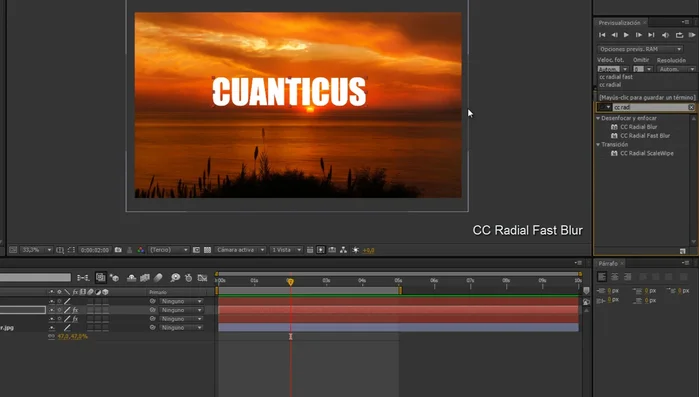This screenshot has width=699, height=397.
Task: Open the show channel RGB icon
Action: coord(141,250)
